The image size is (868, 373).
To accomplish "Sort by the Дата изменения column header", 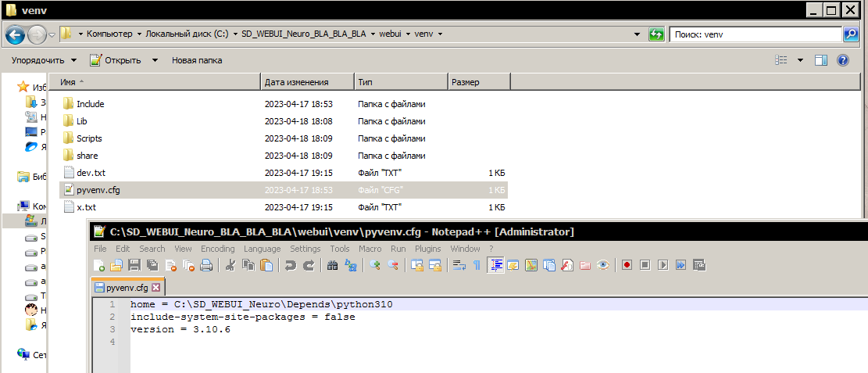I will (x=307, y=82).
